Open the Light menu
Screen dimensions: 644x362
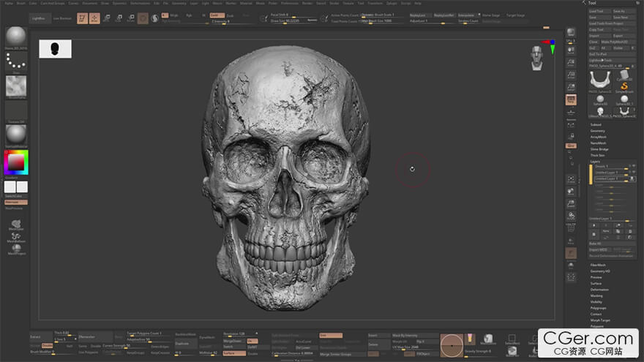click(206, 3)
